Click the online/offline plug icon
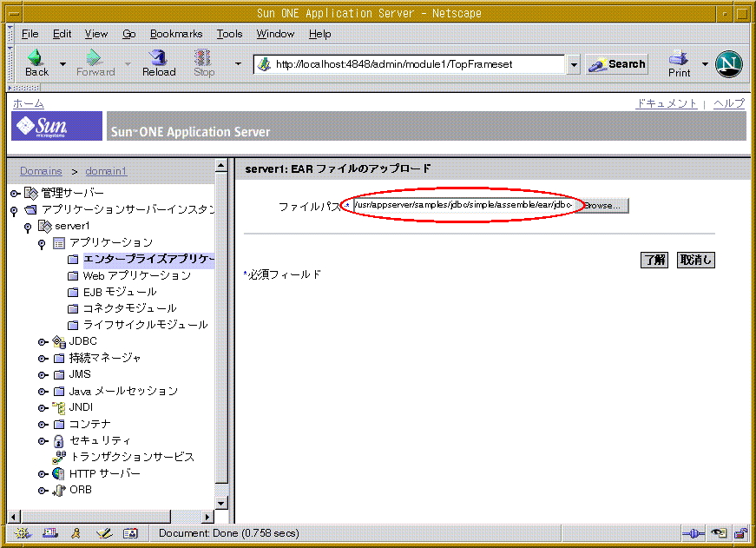756x548 pixels. click(x=694, y=533)
